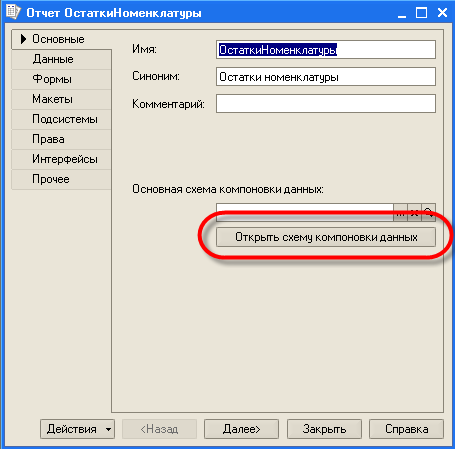455x449 pixels.
Task: Switch to the Формы tab
Action: click(x=61, y=79)
